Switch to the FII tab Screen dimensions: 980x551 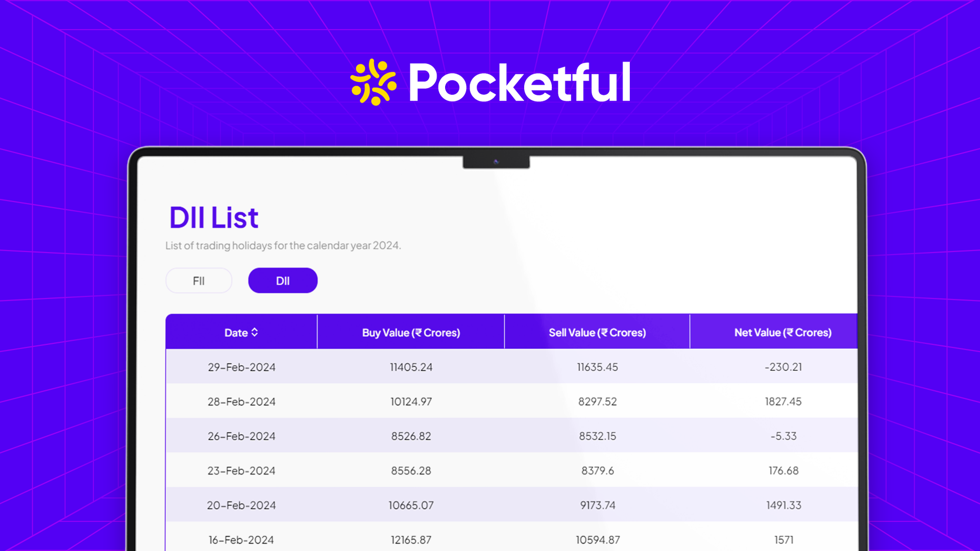tap(199, 281)
